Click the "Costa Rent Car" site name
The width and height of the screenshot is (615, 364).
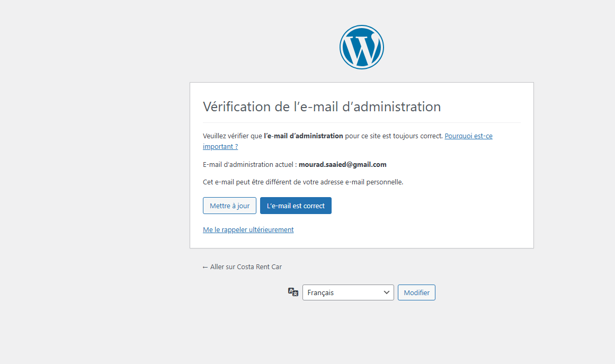[x=259, y=267]
